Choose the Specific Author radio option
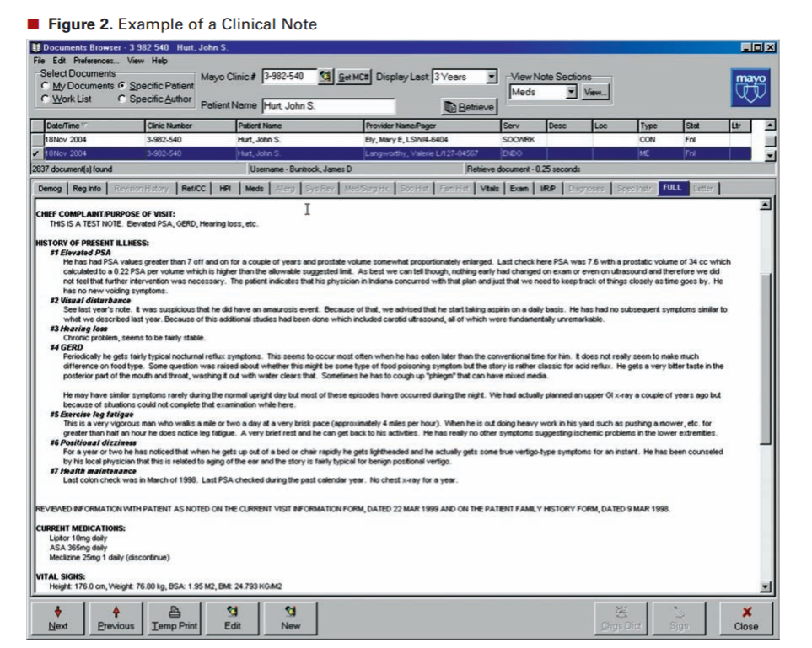The width and height of the screenshot is (812, 648). (122, 99)
